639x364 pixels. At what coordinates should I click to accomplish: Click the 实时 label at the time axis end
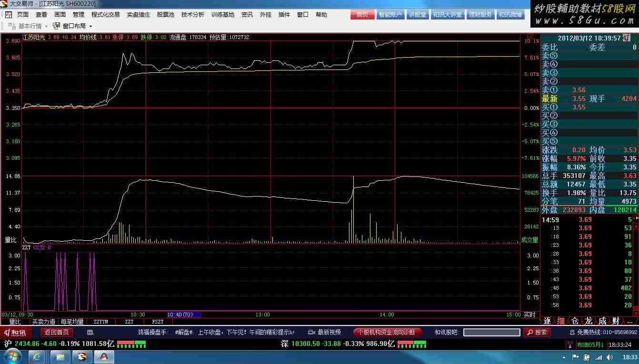tap(529, 315)
